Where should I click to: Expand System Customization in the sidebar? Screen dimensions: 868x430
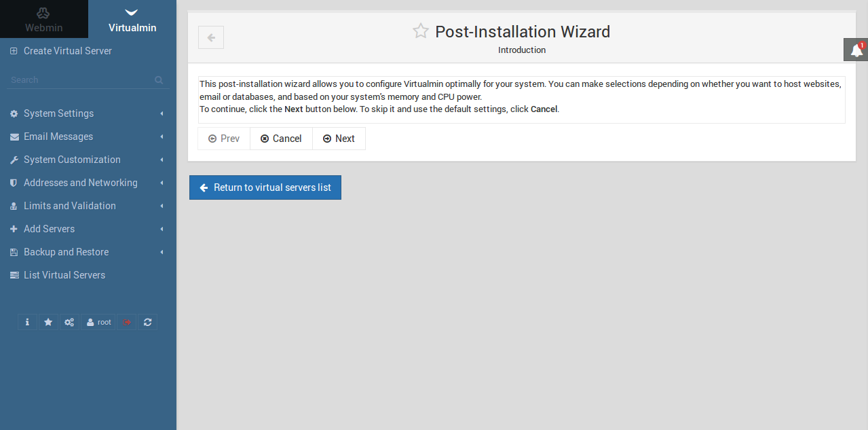88,160
